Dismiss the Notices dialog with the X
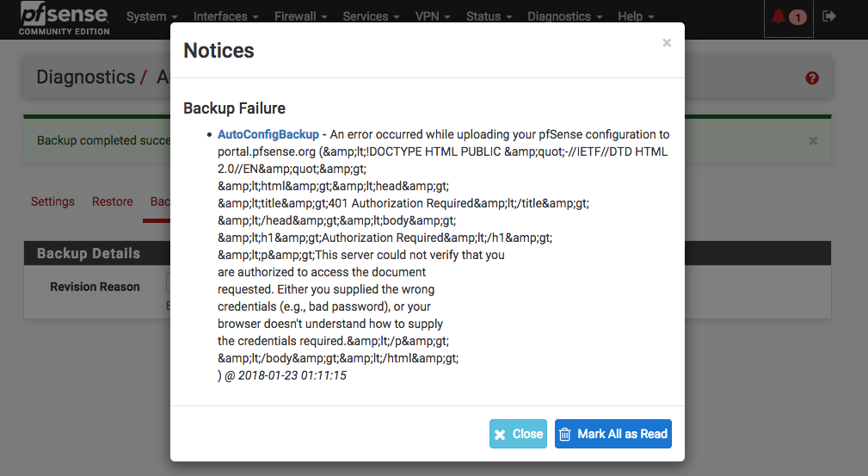Viewport: 868px width, 476px height. point(667,43)
